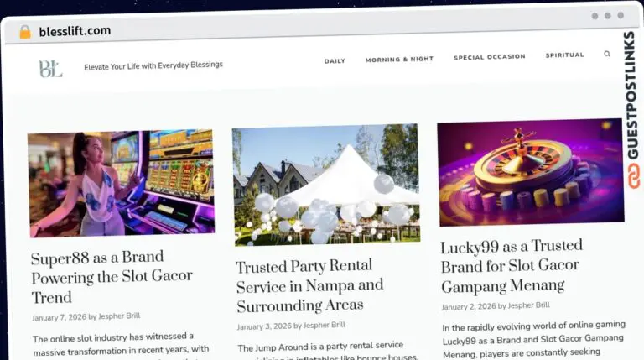Open "Trusted Party Rental Service in Nampa" title

click(x=309, y=285)
